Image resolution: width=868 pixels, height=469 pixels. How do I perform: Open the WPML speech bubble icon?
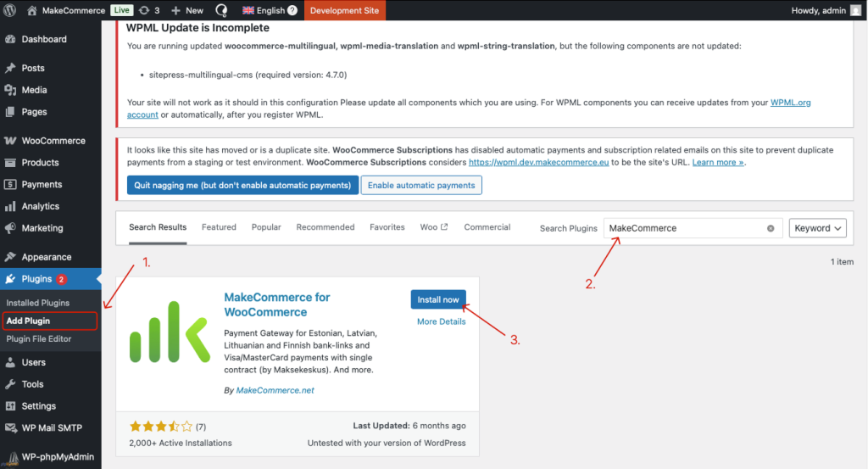[221, 10]
